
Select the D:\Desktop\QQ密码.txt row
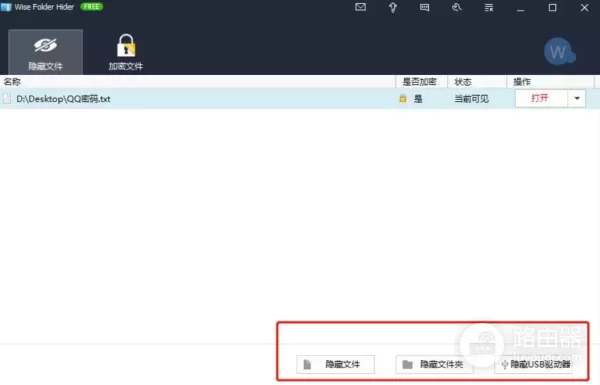pyautogui.click(x=300, y=99)
